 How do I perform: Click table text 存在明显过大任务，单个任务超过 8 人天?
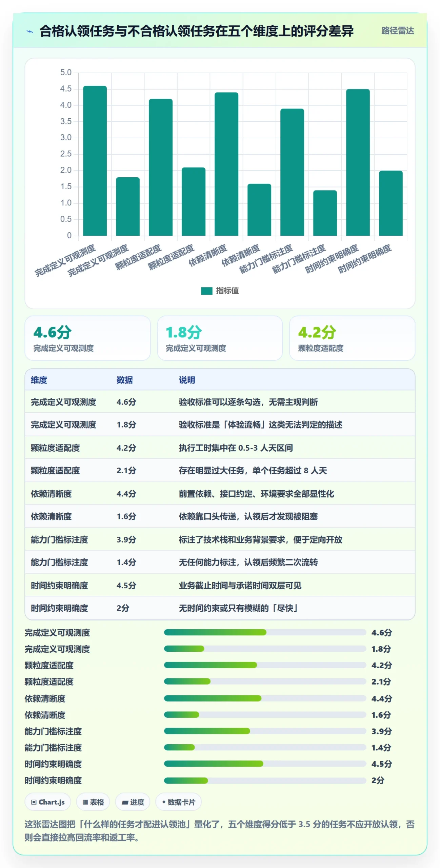pyautogui.click(x=253, y=471)
